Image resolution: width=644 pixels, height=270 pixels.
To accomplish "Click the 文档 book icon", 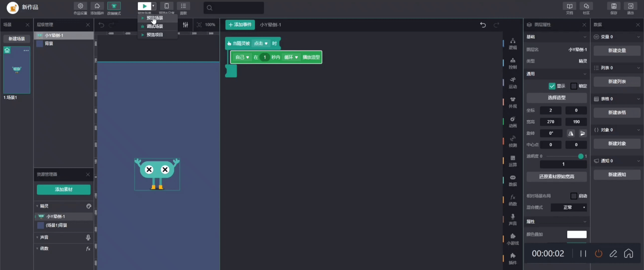I will pyautogui.click(x=569, y=6).
